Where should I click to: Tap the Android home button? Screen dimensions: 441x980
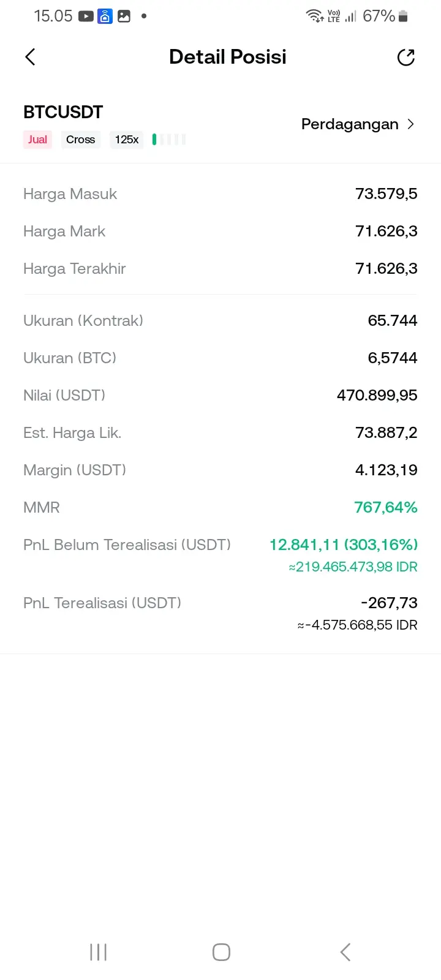(x=221, y=952)
